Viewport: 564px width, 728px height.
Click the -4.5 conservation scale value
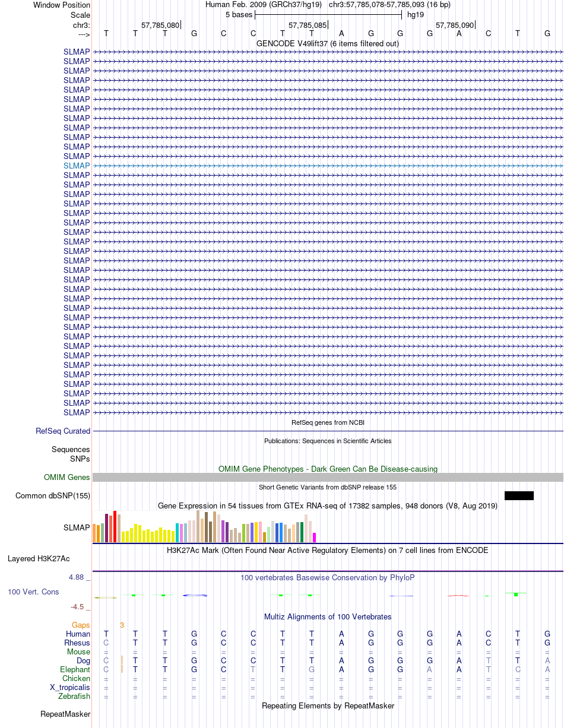(80, 606)
